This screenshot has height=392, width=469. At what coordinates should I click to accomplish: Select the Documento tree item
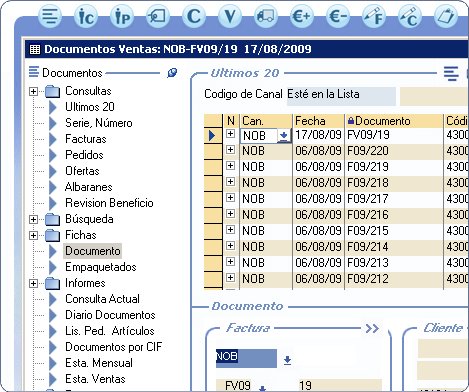point(93,251)
